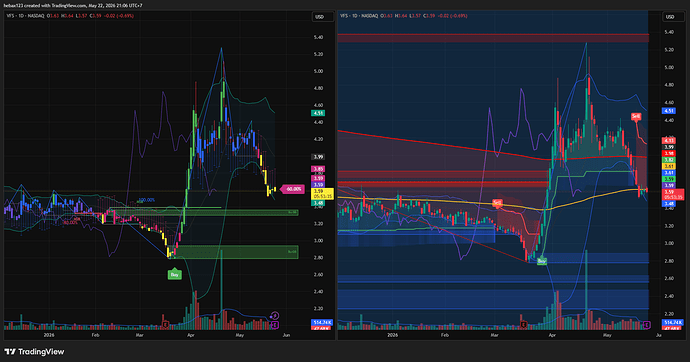Click the purple earnings E marker on right chart
Image resolution: width=690 pixels, height=362 pixels.
(x=646, y=325)
